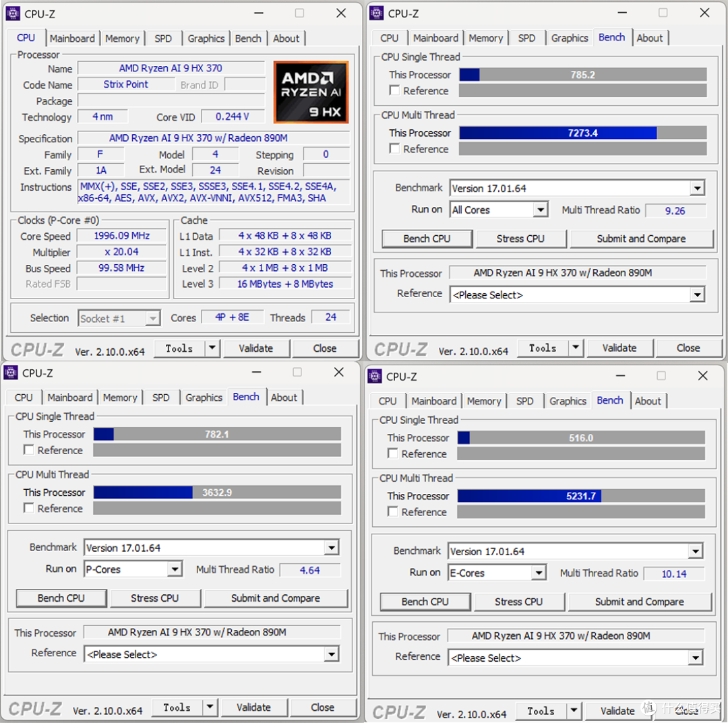
Task: Expand Tools arrow in P-Cores window
Action: [x=210, y=707]
